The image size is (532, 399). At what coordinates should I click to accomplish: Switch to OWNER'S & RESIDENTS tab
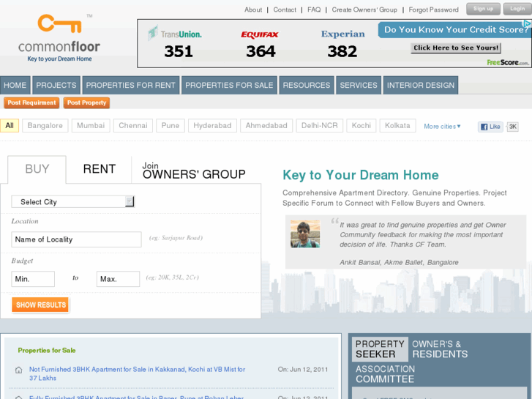point(440,349)
